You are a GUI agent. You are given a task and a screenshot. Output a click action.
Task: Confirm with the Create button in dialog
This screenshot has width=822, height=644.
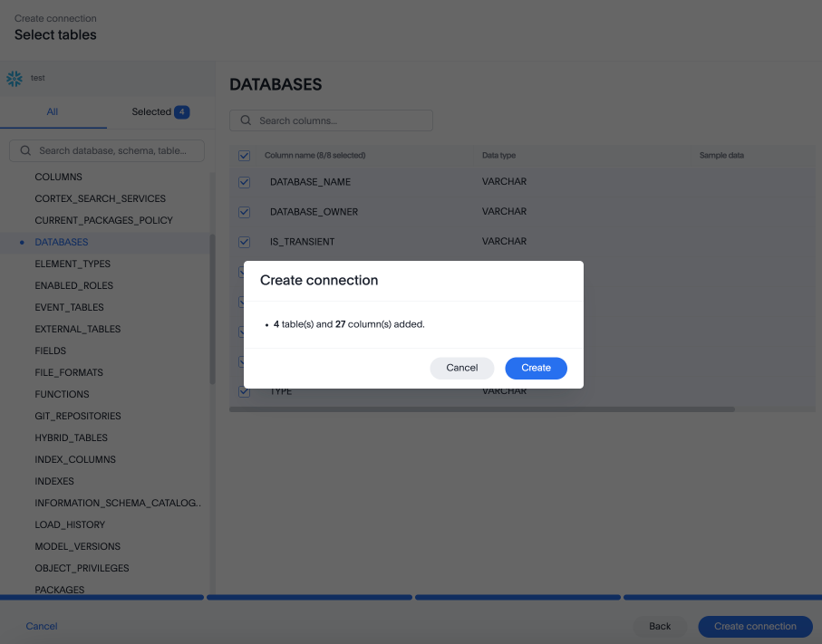click(536, 368)
